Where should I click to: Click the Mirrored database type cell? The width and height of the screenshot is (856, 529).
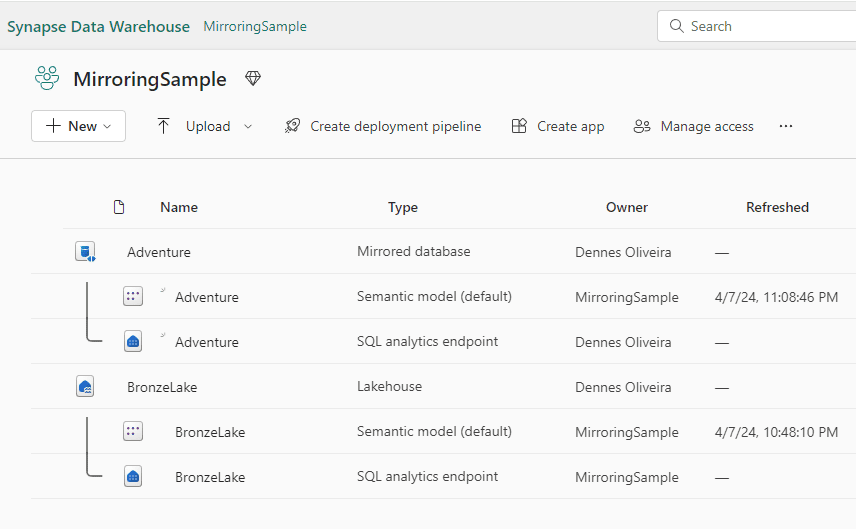414,251
